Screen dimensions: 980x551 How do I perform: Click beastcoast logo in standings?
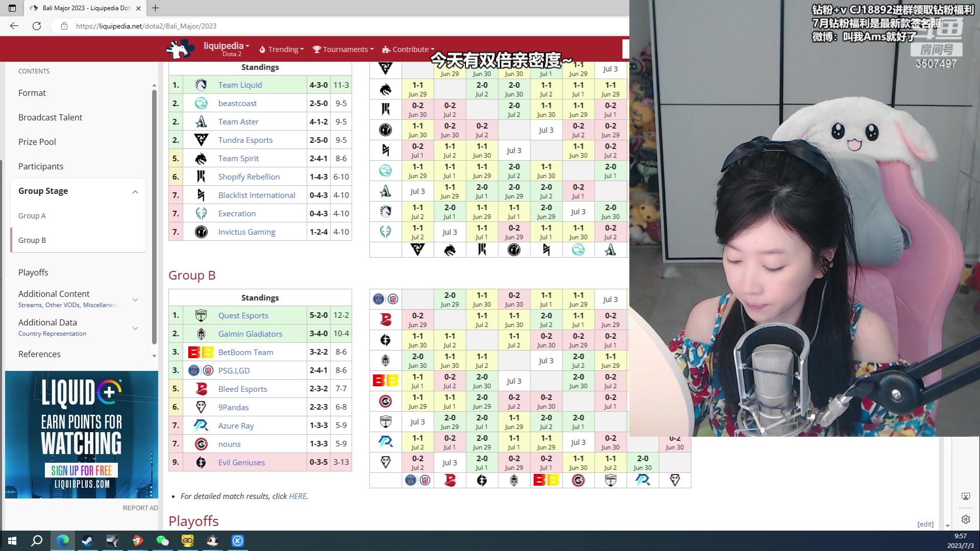click(201, 103)
